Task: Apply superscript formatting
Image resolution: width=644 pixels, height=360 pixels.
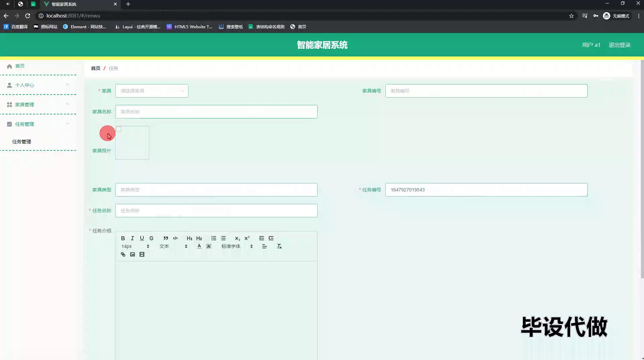Action: pyautogui.click(x=247, y=238)
